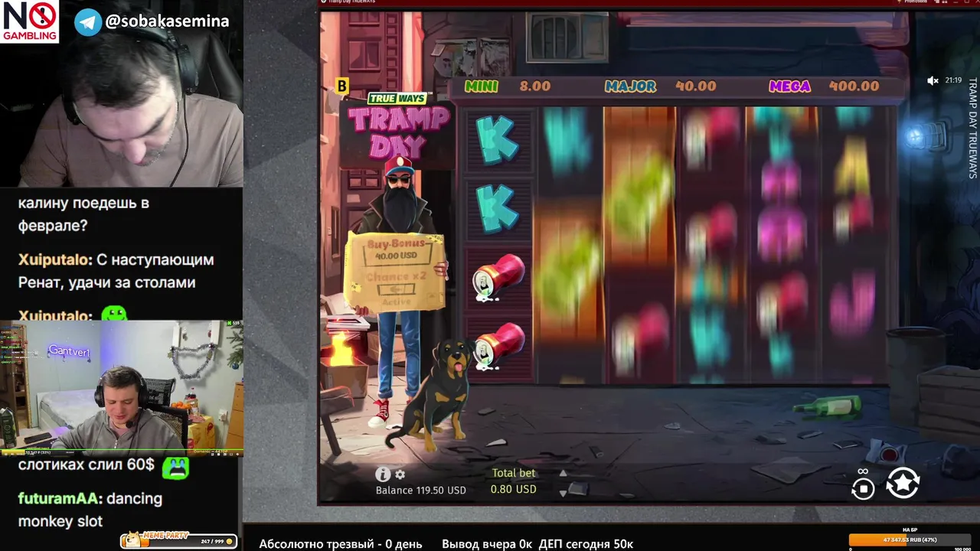980x551 pixels.
Task: Click the MINI 8.00 jackpot label
Action: point(508,86)
